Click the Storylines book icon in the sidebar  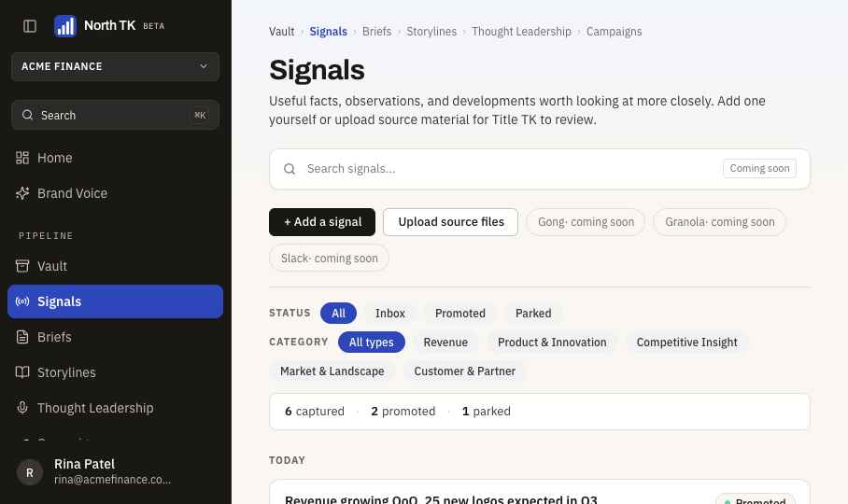[22, 372]
